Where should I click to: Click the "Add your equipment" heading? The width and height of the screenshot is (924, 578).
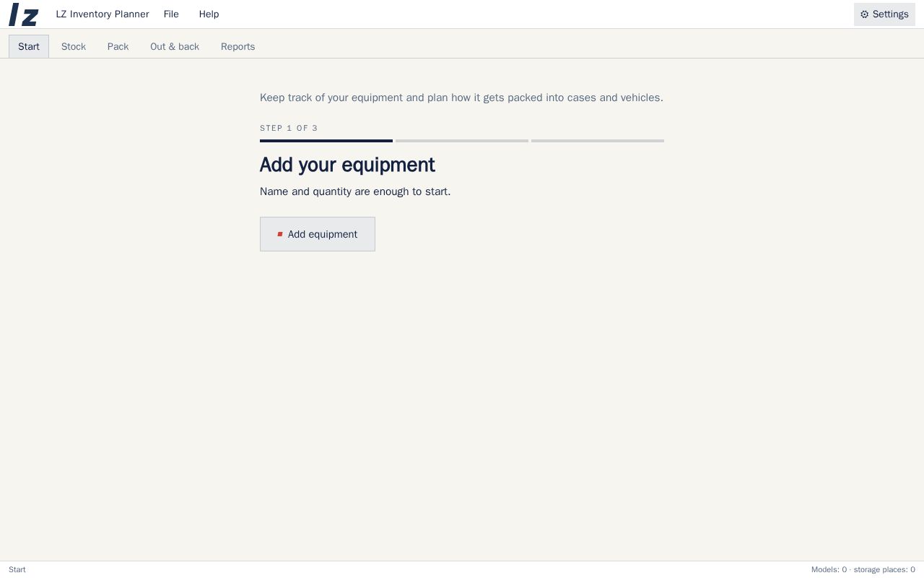click(x=347, y=165)
